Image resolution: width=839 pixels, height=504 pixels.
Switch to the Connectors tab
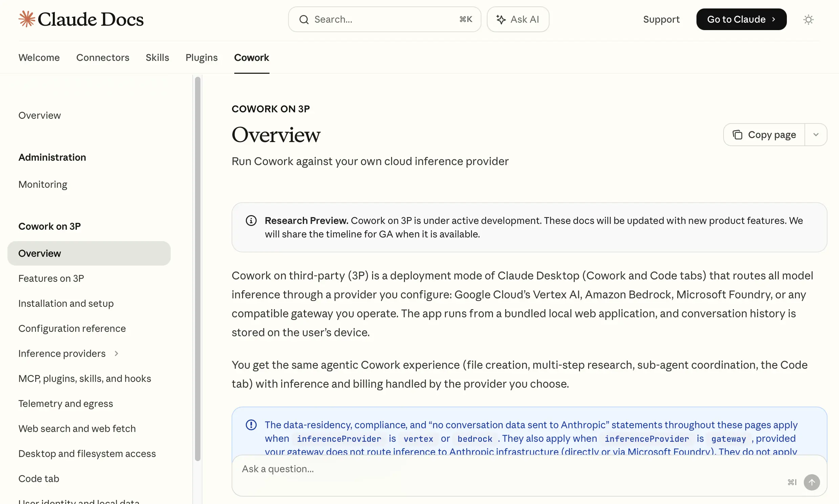pyautogui.click(x=103, y=58)
